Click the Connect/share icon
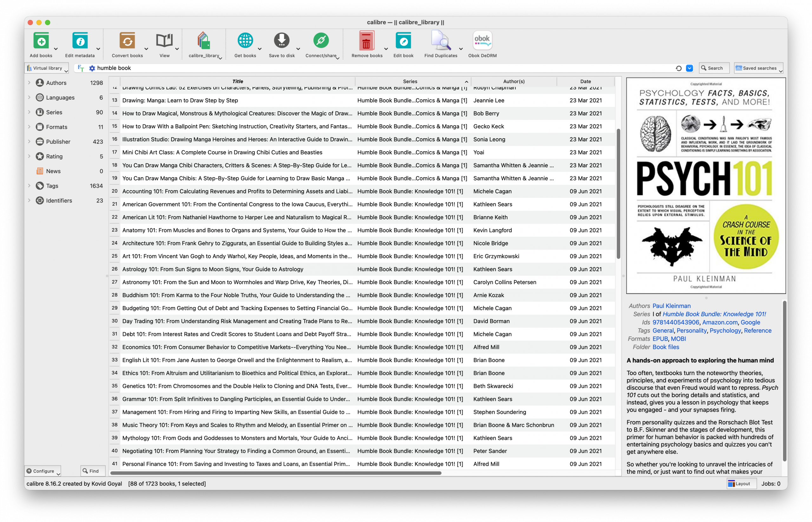Screen dimensions: 812x522 (321, 41)
